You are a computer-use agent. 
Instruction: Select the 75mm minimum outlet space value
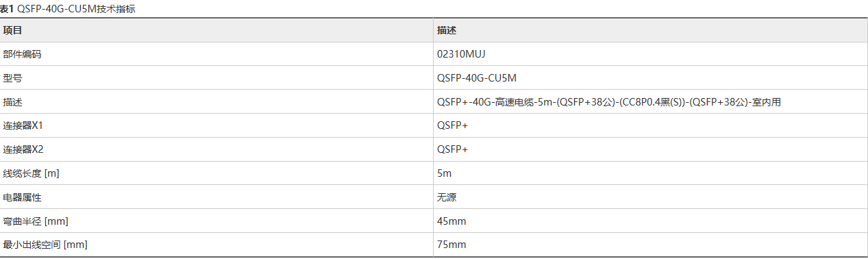point(451,245)
